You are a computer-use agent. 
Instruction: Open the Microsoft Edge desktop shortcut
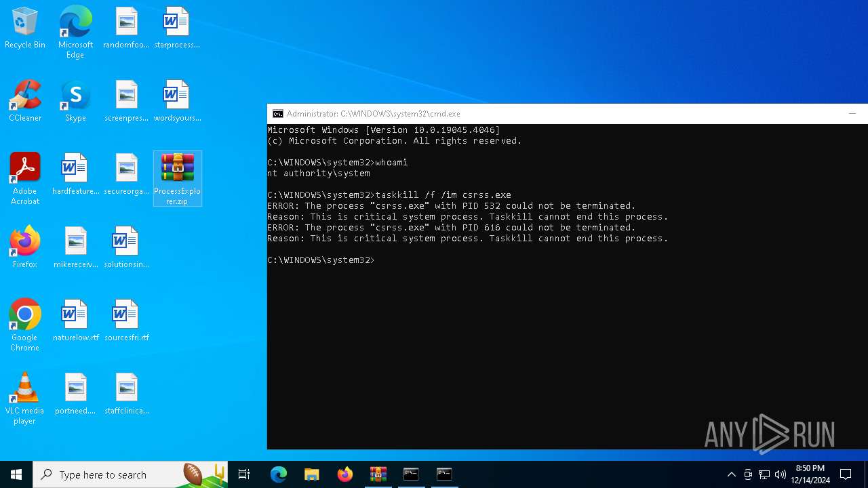(75, 33)
